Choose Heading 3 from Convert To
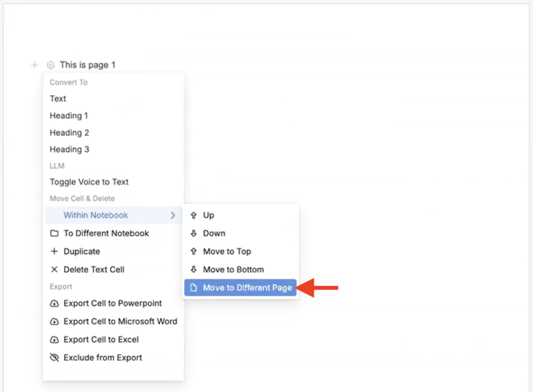This screenshot has width=533, height=392. coord(69,149)
